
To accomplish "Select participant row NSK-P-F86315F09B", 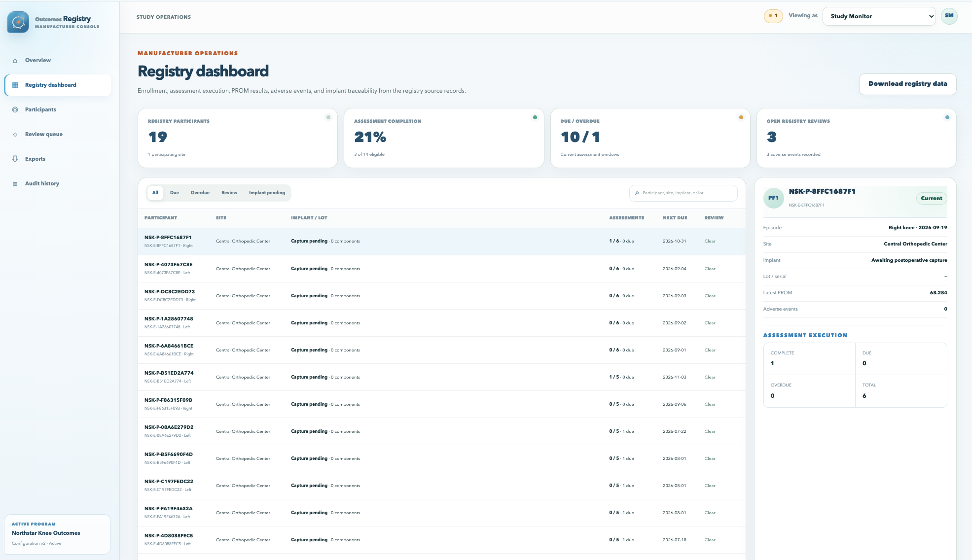I will point(442,404).
